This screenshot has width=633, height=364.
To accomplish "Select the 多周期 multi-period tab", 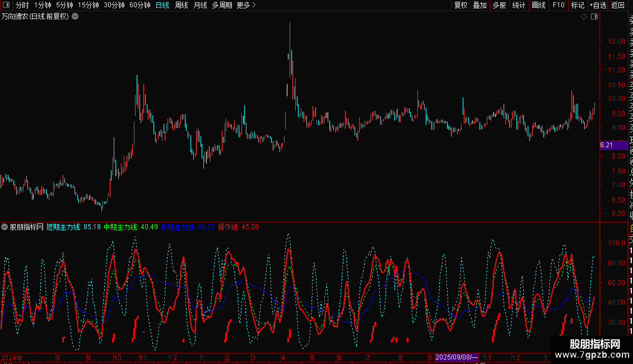I will [222, 5].
